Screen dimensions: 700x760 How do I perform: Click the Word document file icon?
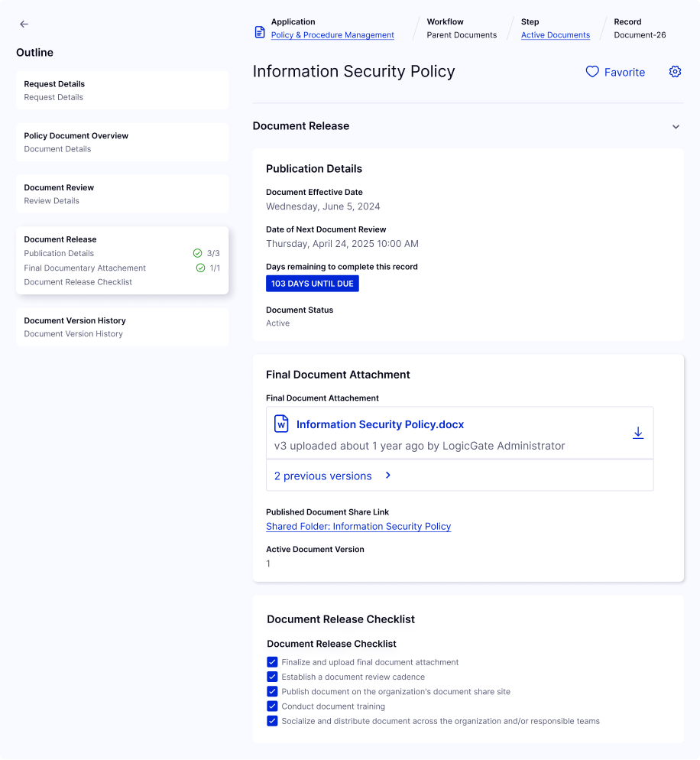coord(281,424)
